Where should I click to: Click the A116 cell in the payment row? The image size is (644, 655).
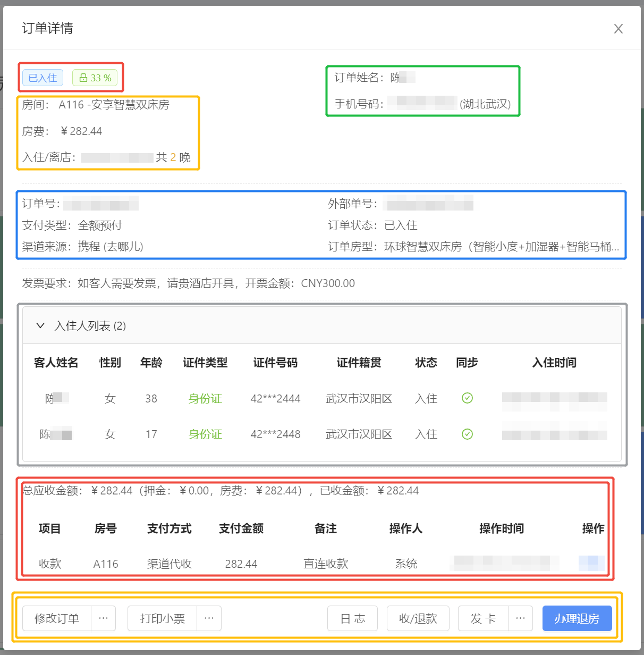pyautogui.click(x=106, y=564)
